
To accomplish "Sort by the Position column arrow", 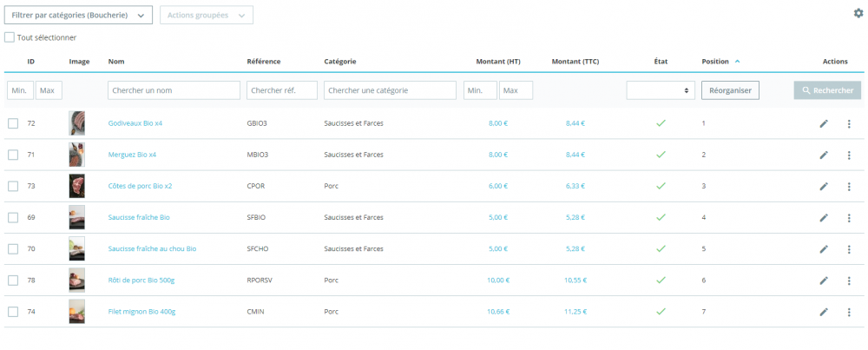I will tap(738, 61).
